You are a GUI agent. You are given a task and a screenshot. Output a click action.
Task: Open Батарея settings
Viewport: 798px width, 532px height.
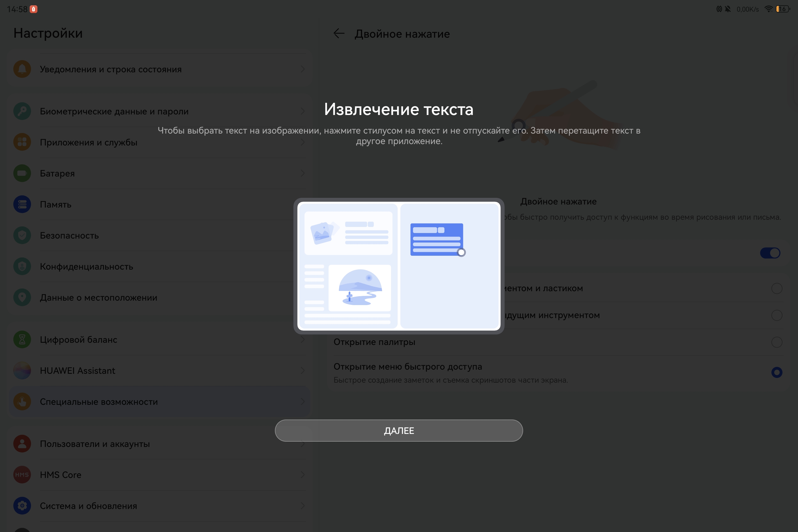pos(160,173)
